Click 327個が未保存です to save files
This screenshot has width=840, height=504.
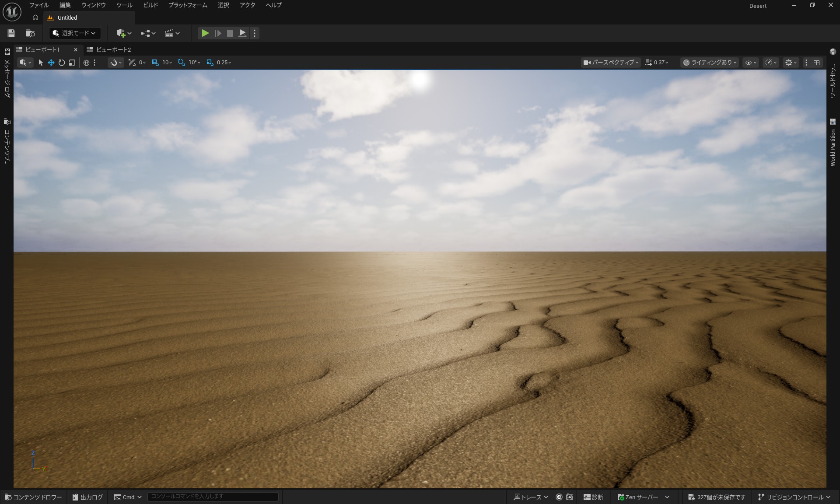tap(716, 497)
